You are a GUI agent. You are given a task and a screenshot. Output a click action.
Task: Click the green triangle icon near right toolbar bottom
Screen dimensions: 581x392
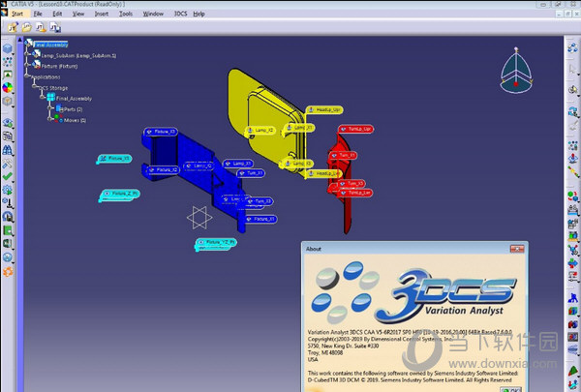pyautogui.click(x=573, y=370)
